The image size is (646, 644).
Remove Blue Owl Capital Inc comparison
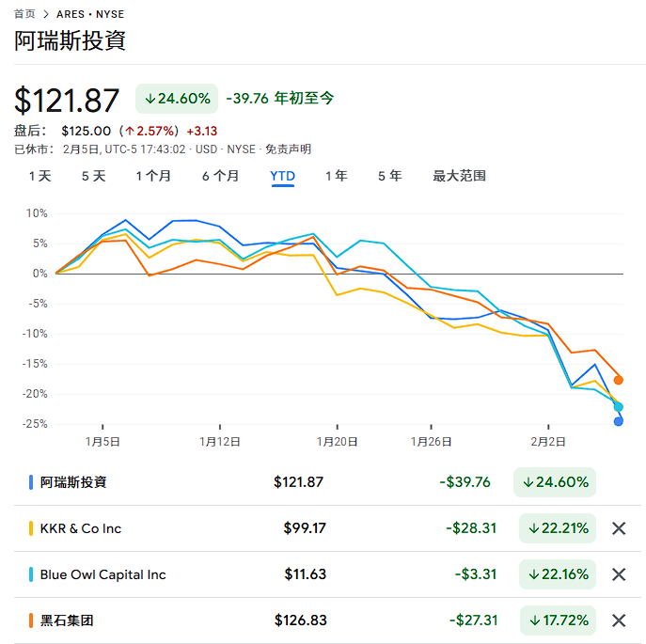click(619, 574)
